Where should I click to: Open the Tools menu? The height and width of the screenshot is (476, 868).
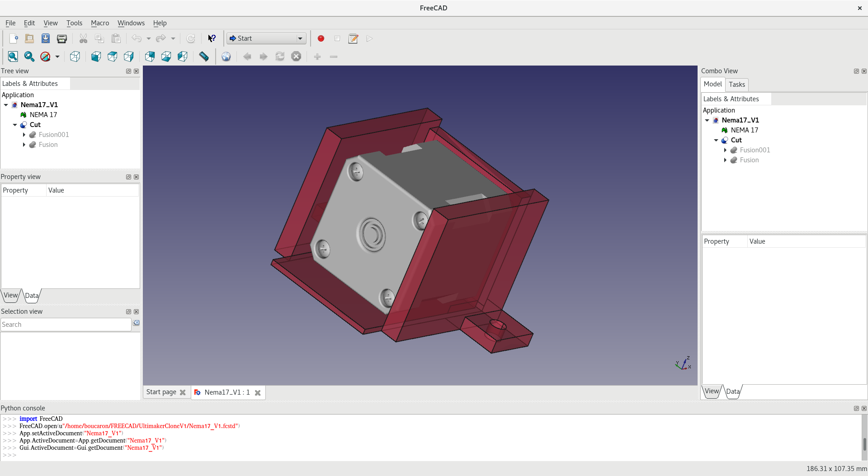point(74,23)
